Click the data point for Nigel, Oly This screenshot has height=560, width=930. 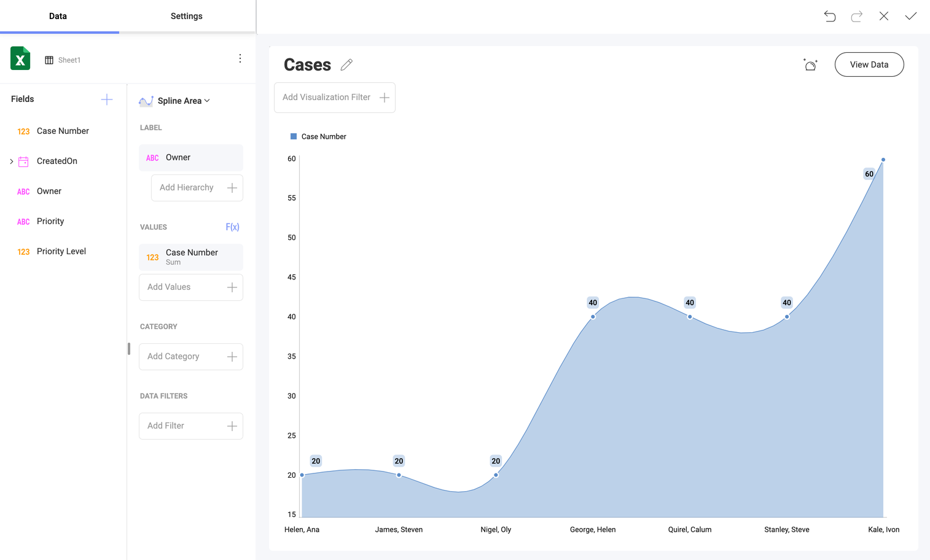pyautogui.click(x=496, y=475)
